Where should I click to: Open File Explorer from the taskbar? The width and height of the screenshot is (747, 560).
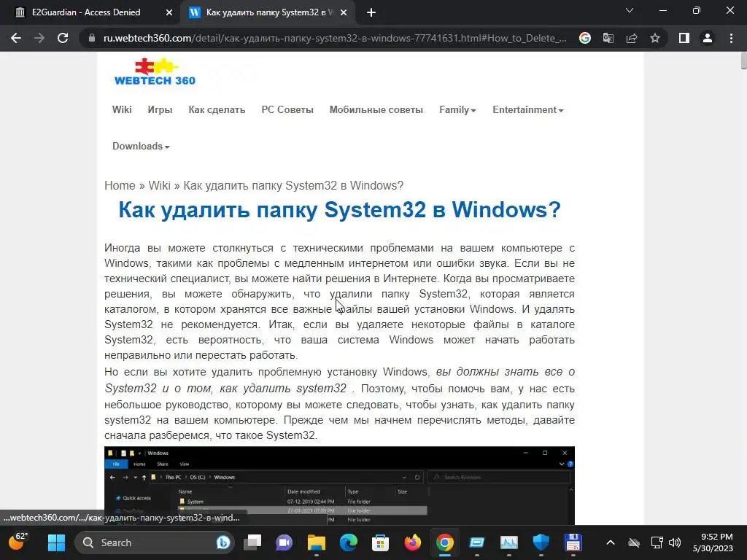pyautogui.click(x=317, y=542)
